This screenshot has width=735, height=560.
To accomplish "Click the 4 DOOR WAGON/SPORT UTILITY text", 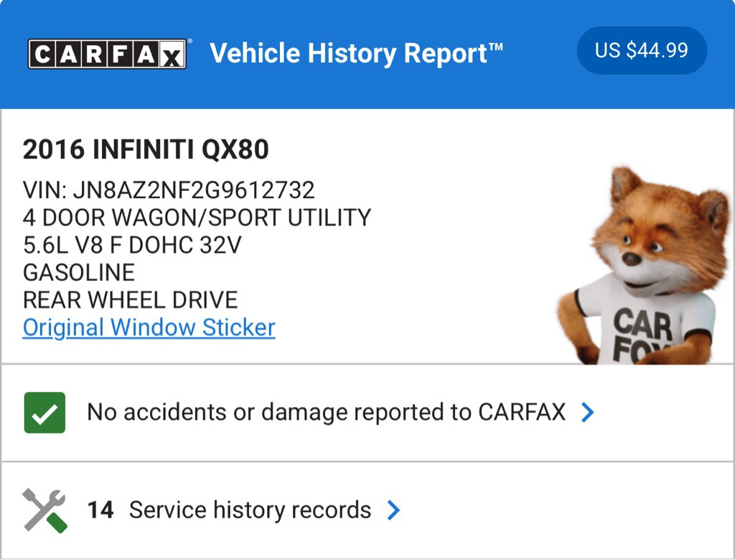I will pyautogui.click(x=197, y=218).
